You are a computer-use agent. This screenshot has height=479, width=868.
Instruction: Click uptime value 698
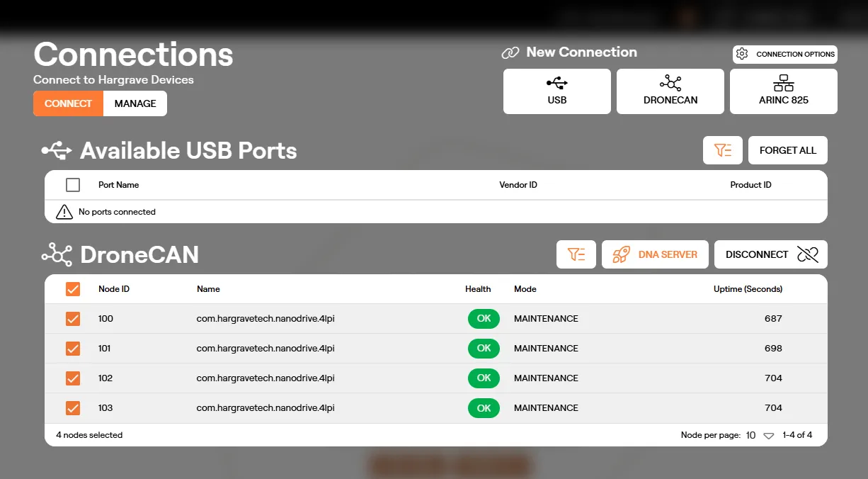(x=773, y=349)
